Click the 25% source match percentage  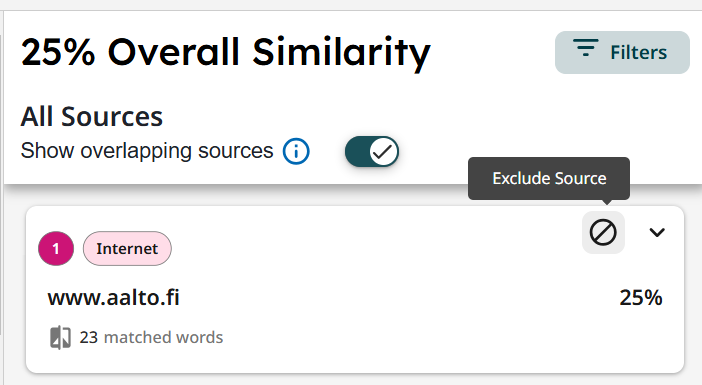pyautogui.click(x=641, y=298)
